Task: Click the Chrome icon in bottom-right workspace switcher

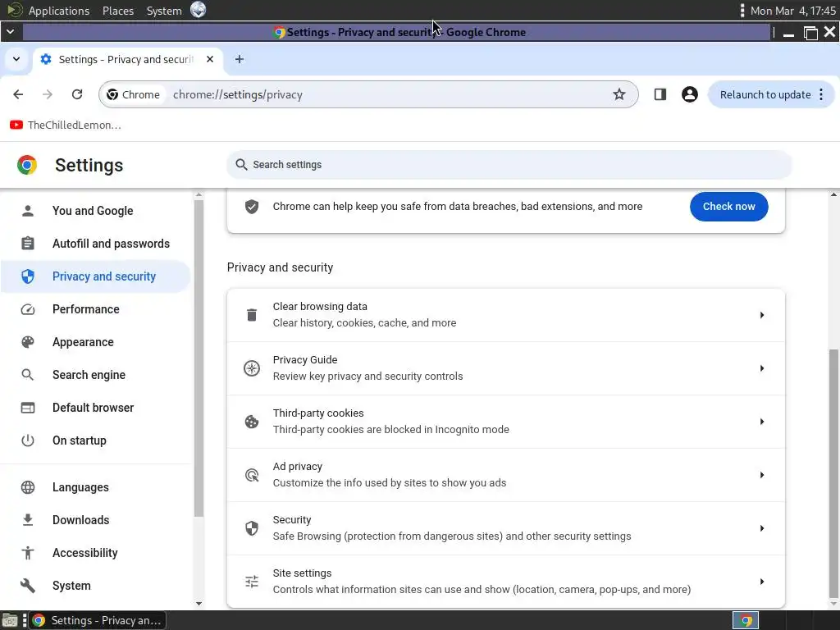Action: pos(746,620)
